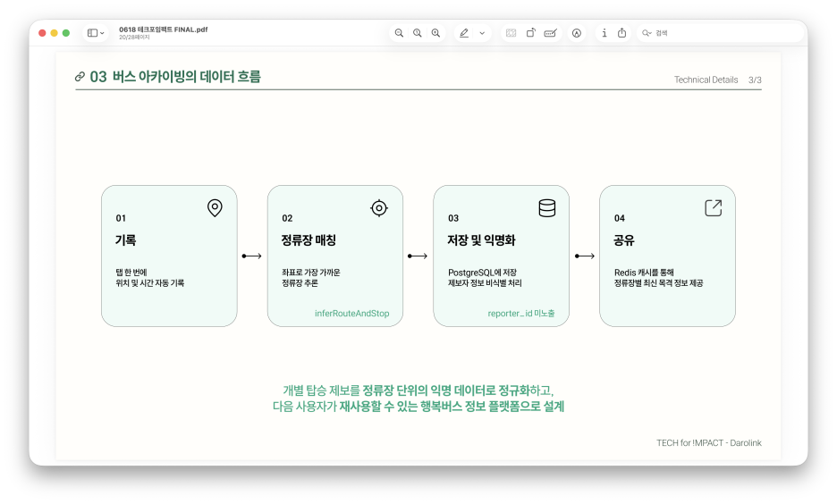Expand the search options magnifier dropdown
The width and height of the screenshot is (837, 504).
647,33
